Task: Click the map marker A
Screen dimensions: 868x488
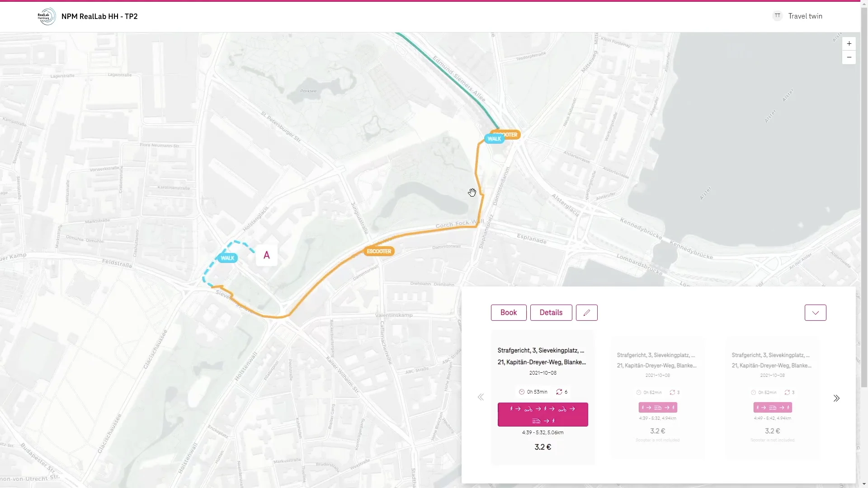Action: [x=266, y=255]
